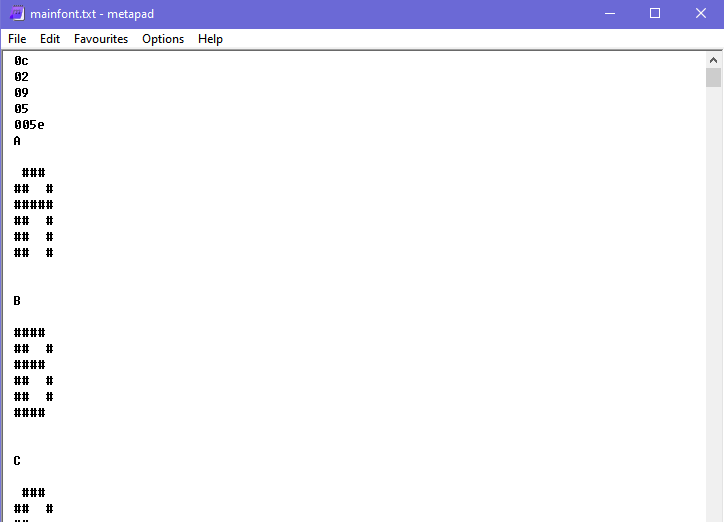The height and width of the screenshot is (522, 724).
Task: Minimize the metapad window
Action: click(x=609, y=14)
